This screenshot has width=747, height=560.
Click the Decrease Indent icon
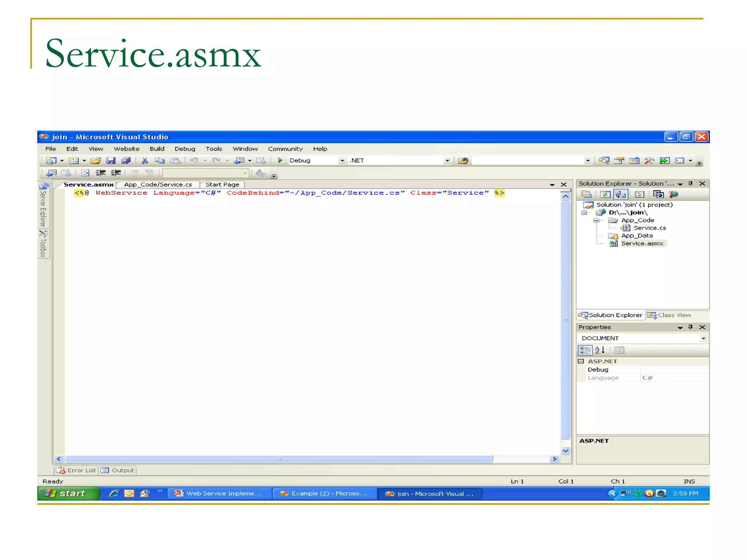(x=100, y=173)
